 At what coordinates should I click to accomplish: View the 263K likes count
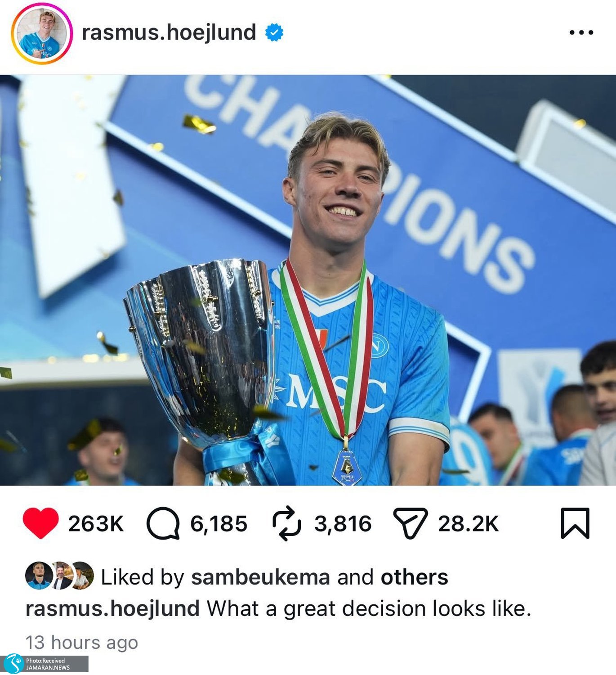[x=96, y=524]
